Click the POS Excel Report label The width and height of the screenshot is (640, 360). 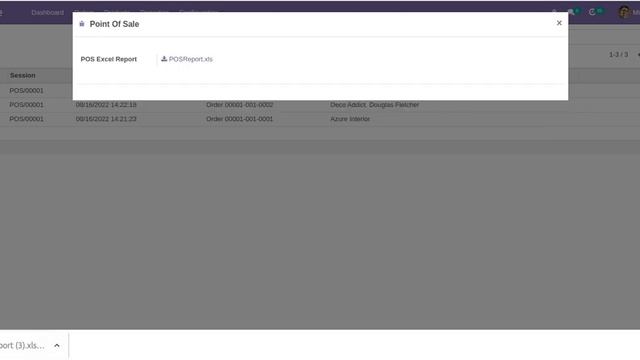pos(109,59)
